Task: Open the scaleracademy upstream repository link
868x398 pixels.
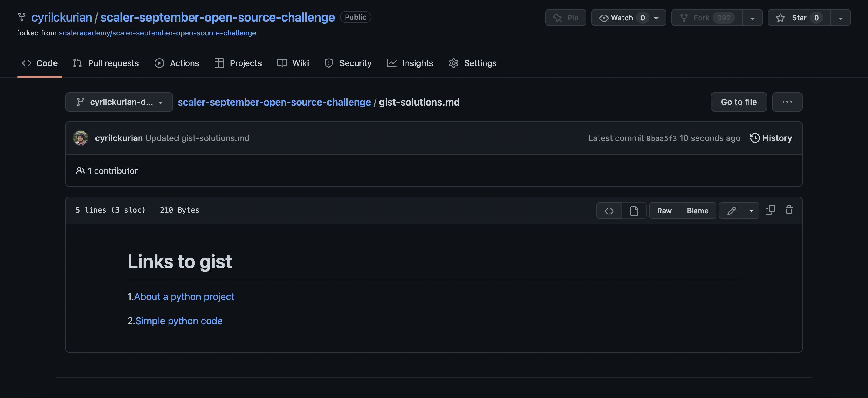Action: coord(158,33)
